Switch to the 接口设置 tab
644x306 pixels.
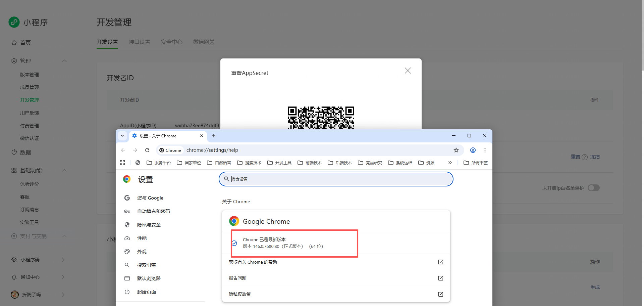(x=140, y=42)
